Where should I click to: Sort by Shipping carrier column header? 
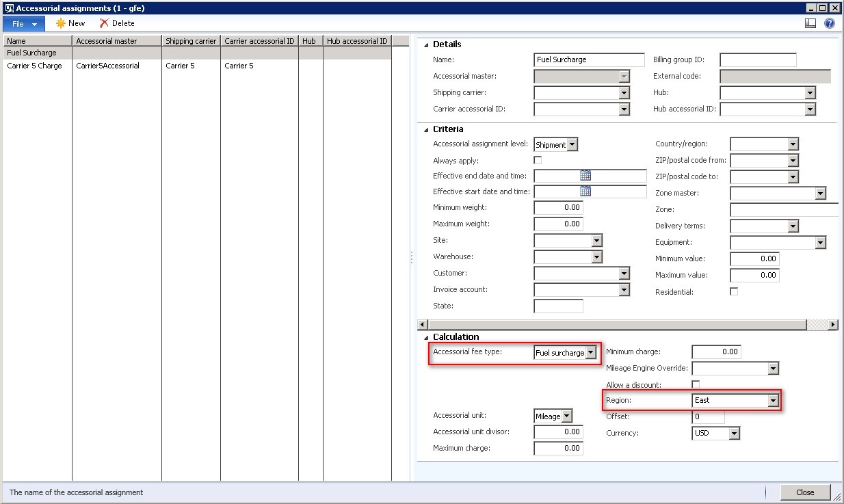[x=191, y=41]
